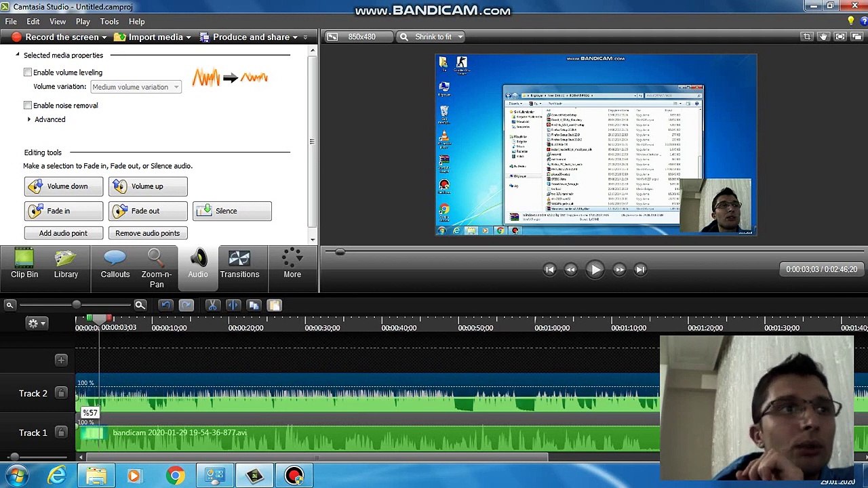
Task: Open the Zoom-n-Pan tab
Action: [157, 269]
